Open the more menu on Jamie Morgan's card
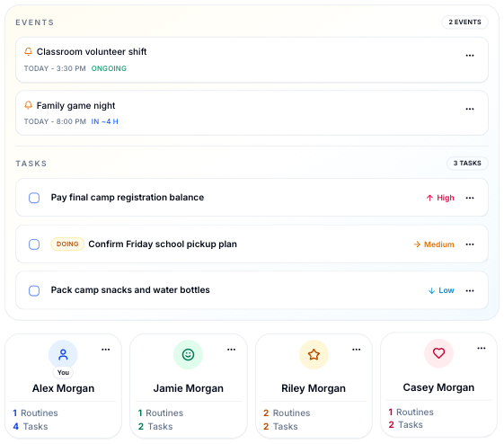Viewport: 504px width, 444px height. [x=232, y=350]
